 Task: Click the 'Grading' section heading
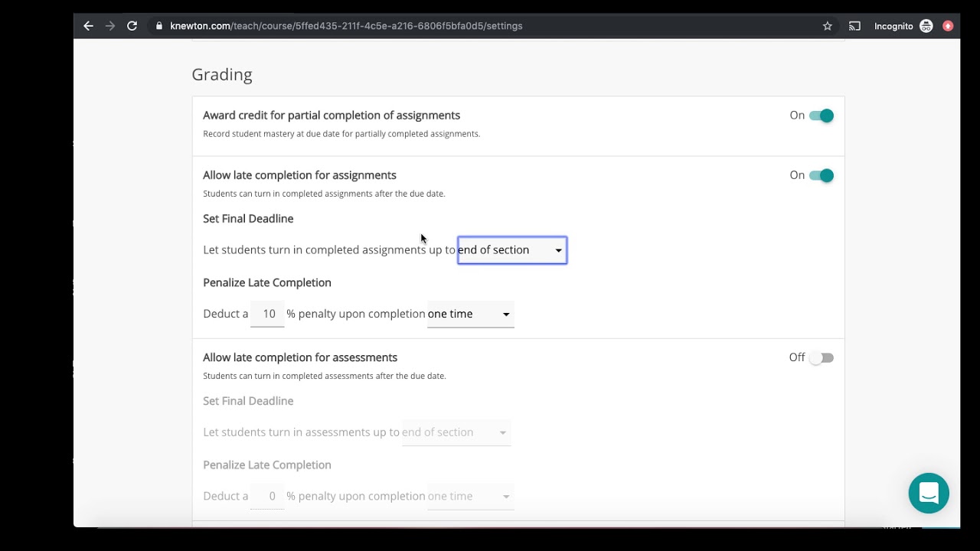(222, 74)
